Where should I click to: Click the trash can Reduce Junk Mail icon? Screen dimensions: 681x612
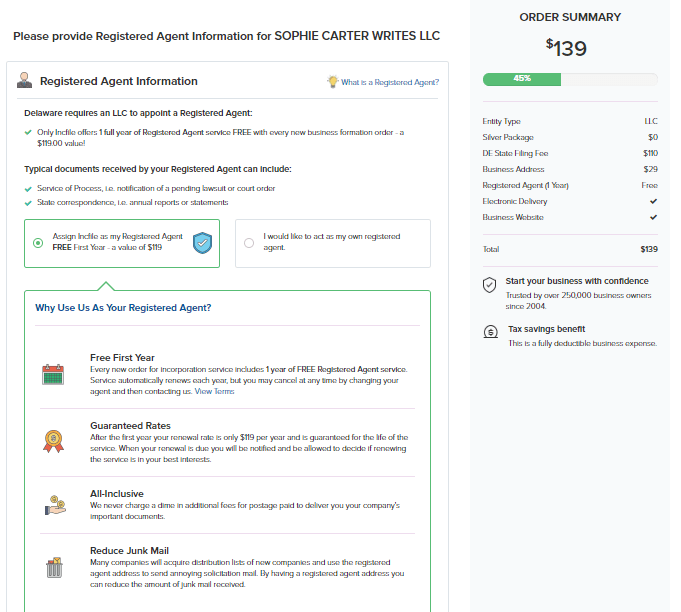point(53,568)
